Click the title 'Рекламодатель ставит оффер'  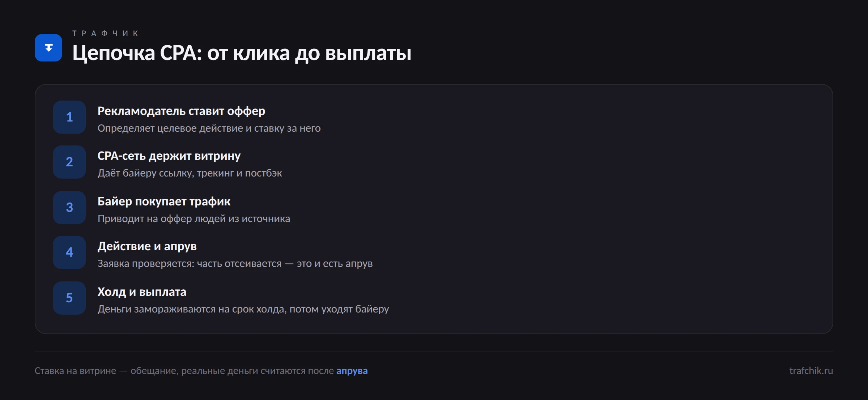pos(181,111)
